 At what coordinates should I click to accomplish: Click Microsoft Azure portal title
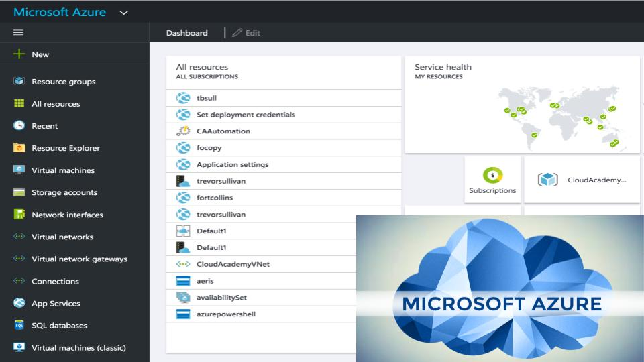pos(60,12)
